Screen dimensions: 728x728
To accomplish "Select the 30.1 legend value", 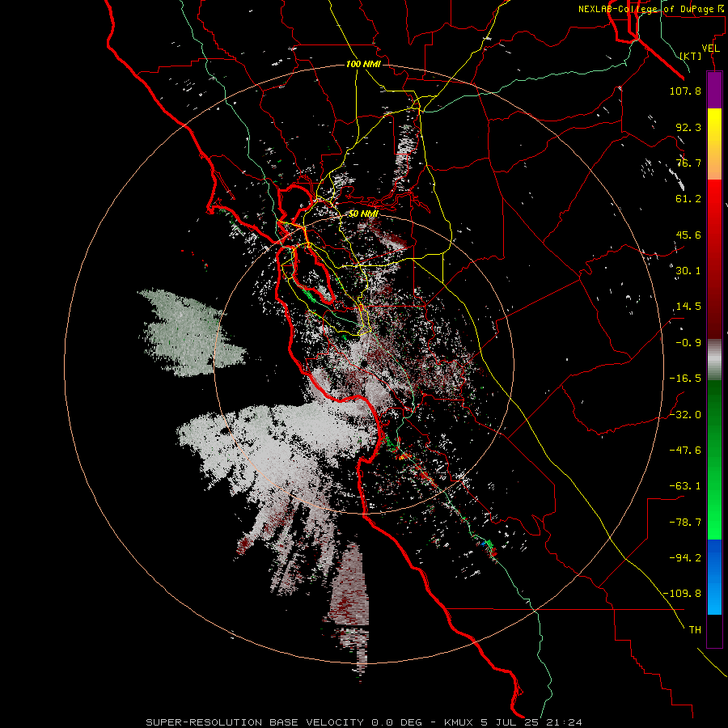I will pos(688,271).
